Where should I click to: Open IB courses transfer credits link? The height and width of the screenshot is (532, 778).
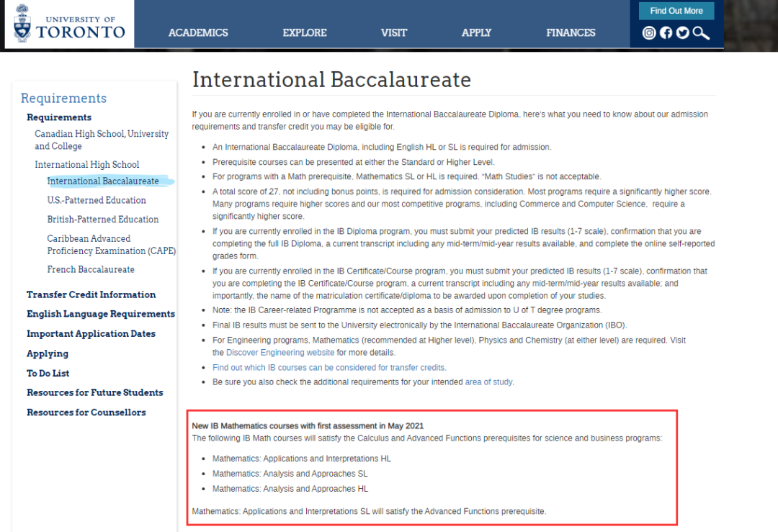click(329, 367)
